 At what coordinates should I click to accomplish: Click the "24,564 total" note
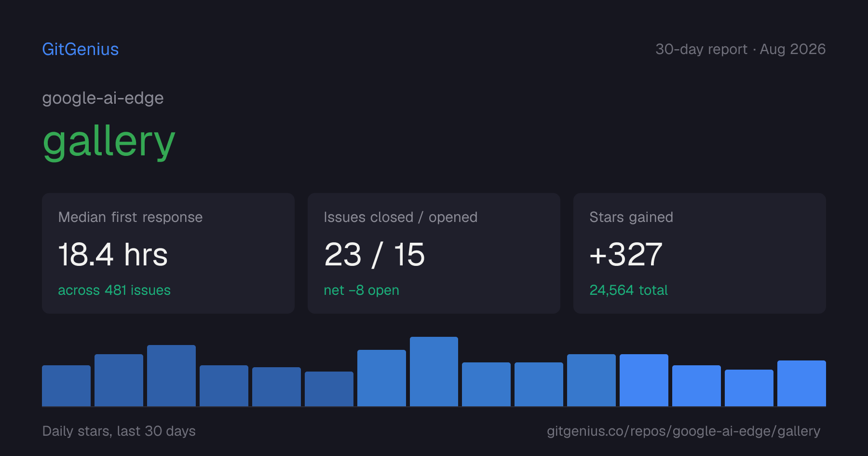pos(628,290)
